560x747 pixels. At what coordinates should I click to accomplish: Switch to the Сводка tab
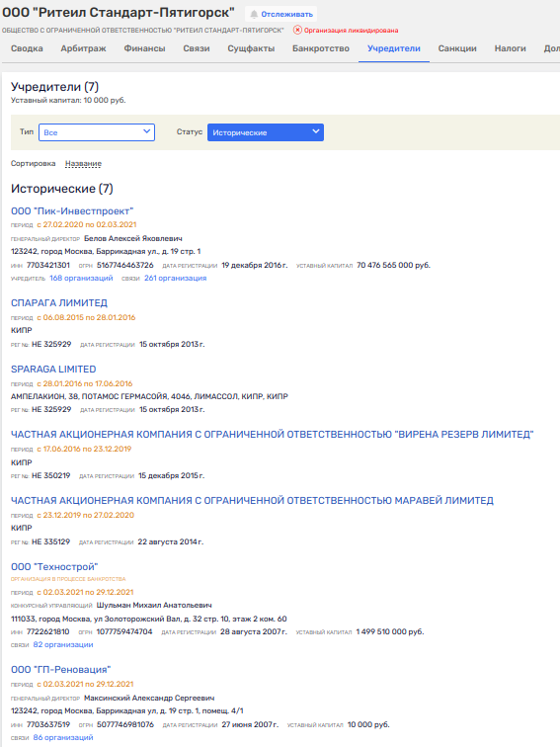click(x=27, y=48)
